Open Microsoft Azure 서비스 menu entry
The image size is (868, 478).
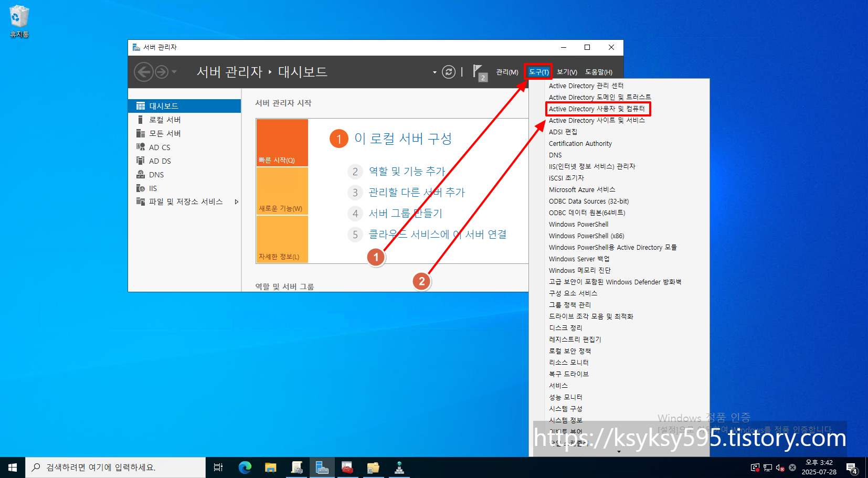coord(582,189)
